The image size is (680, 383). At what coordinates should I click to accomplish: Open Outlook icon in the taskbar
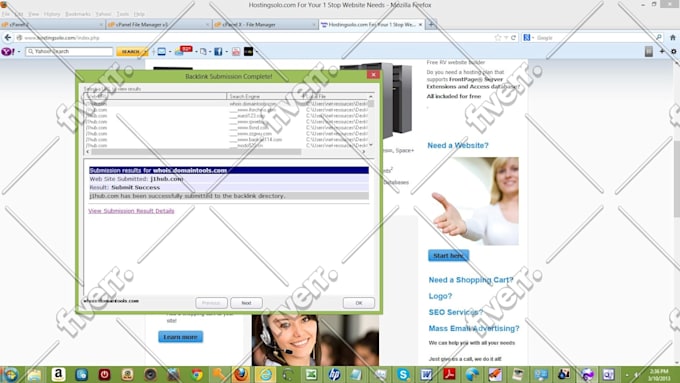coord(608,374)
